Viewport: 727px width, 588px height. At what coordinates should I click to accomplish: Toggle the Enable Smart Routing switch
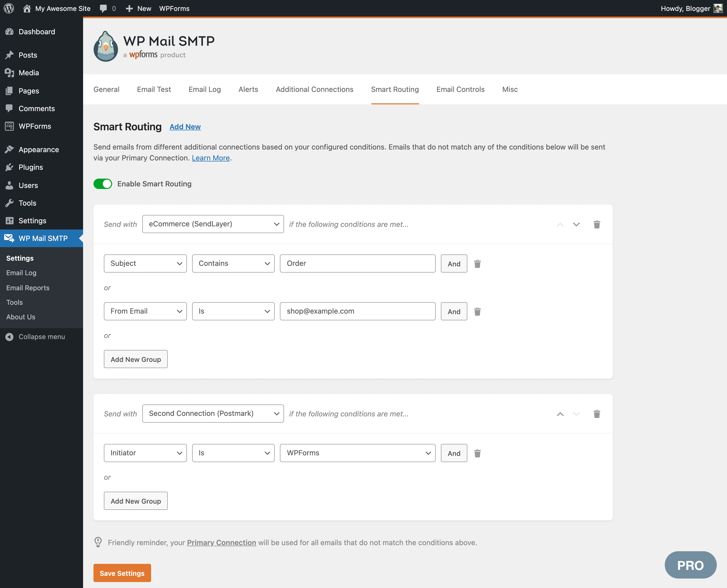pyautogui.click(x=103, y=184)
